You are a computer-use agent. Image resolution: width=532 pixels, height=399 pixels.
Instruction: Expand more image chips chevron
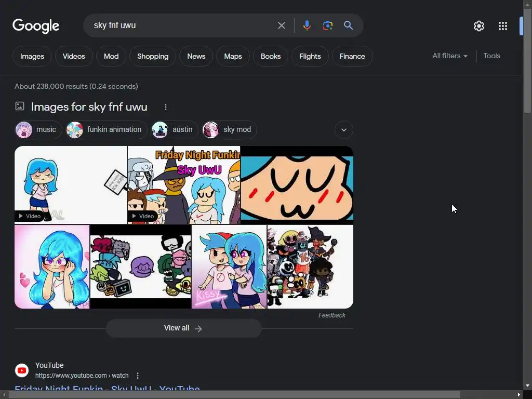(x=344, y=130)
